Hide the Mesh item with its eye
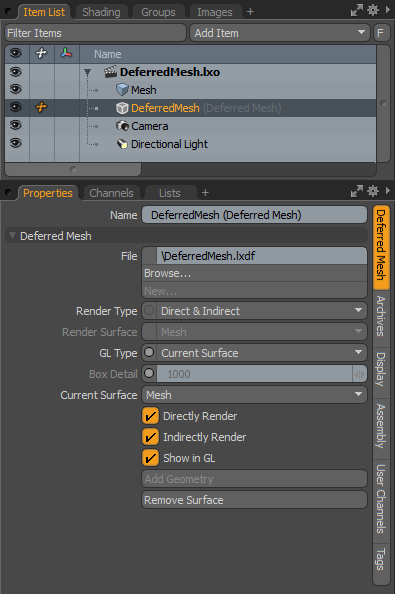 pyautogui.click(x=16, y=89)
